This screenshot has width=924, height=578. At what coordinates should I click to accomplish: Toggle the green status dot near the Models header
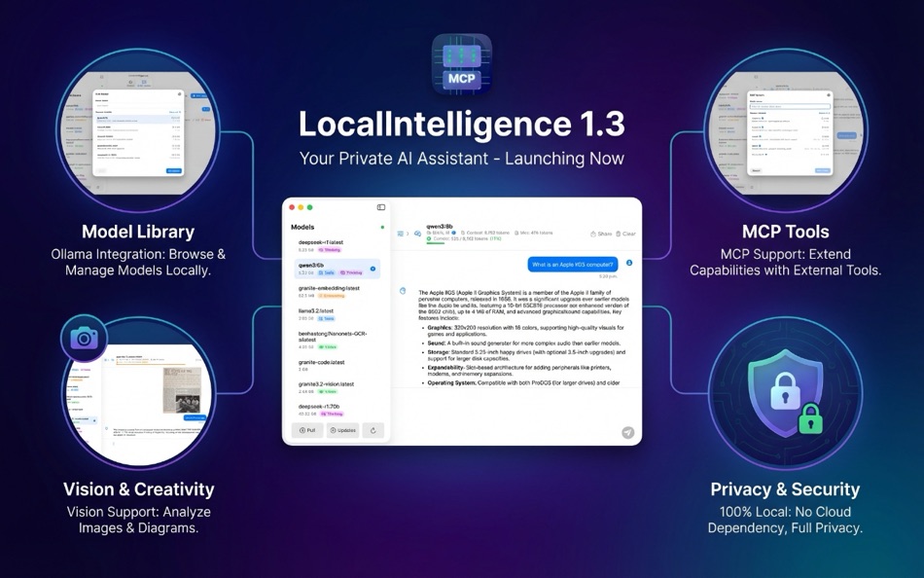383,227
